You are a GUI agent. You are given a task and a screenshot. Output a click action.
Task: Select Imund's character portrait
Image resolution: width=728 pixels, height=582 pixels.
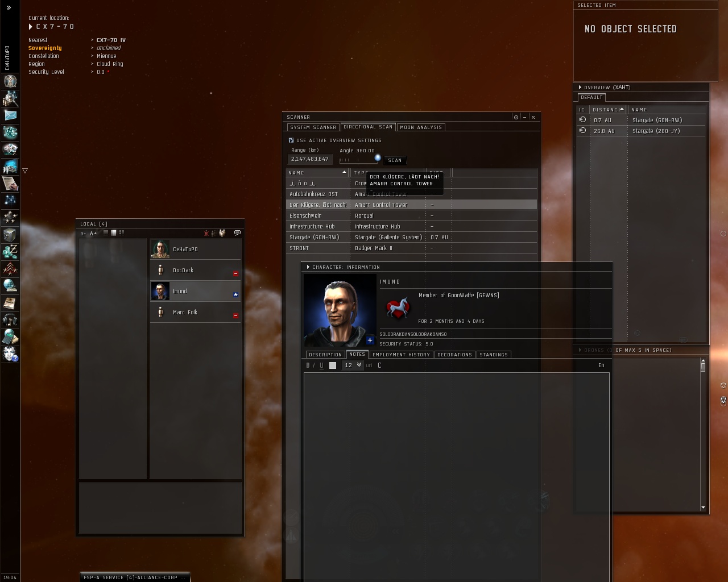coord(340,310)
